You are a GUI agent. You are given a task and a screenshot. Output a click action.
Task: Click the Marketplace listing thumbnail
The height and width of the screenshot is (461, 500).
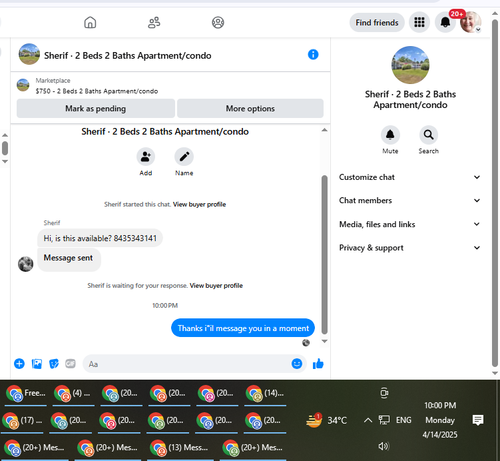23,85
